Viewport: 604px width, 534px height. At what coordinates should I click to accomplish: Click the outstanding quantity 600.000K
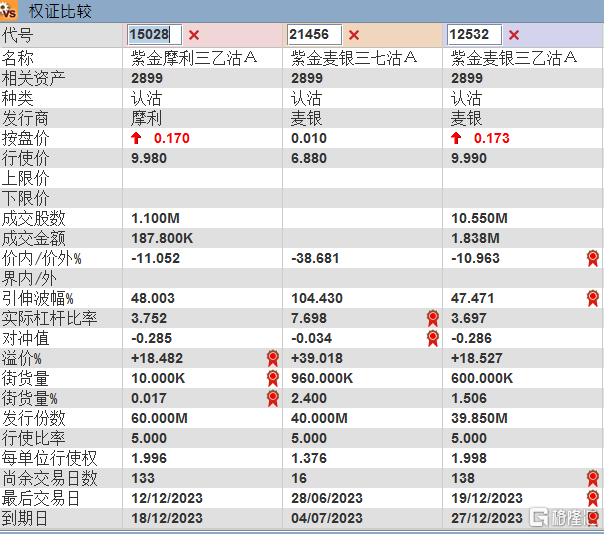(482, 379)
